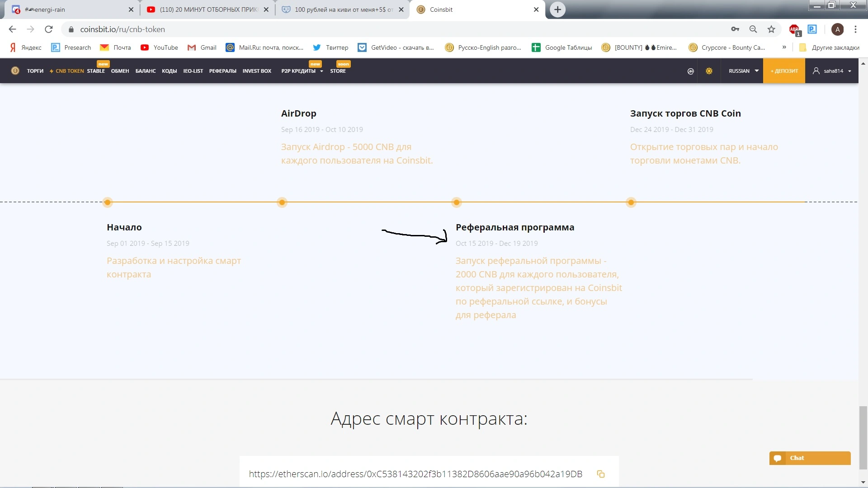Switch to the energi-rain tab

pos(72,9)
